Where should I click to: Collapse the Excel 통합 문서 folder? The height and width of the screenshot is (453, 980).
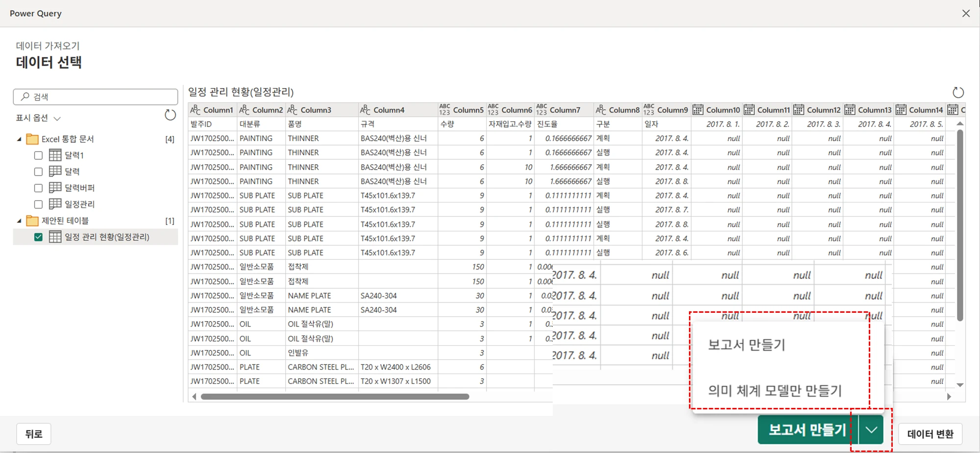click(x=19, y=139)
